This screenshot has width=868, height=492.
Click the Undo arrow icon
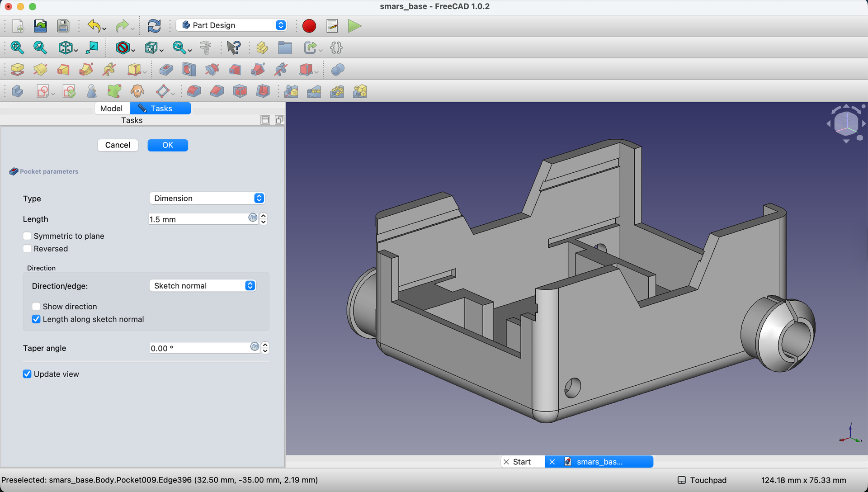[94, 26]
